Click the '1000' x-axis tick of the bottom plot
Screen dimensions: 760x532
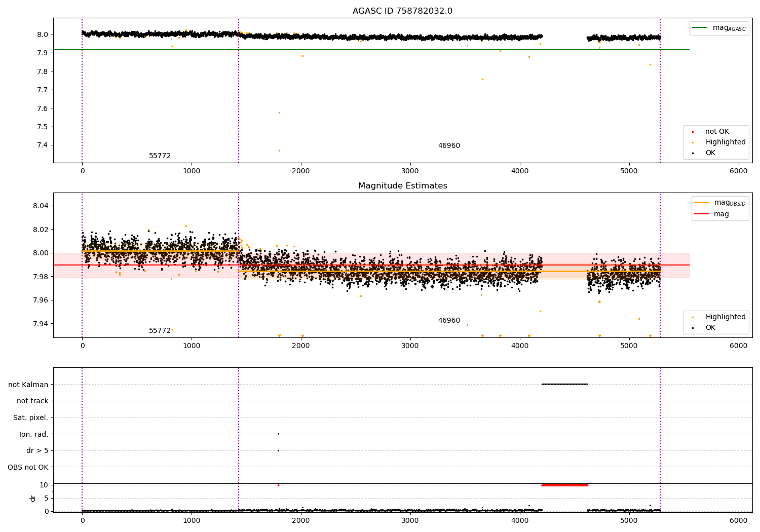click(192, 520)
